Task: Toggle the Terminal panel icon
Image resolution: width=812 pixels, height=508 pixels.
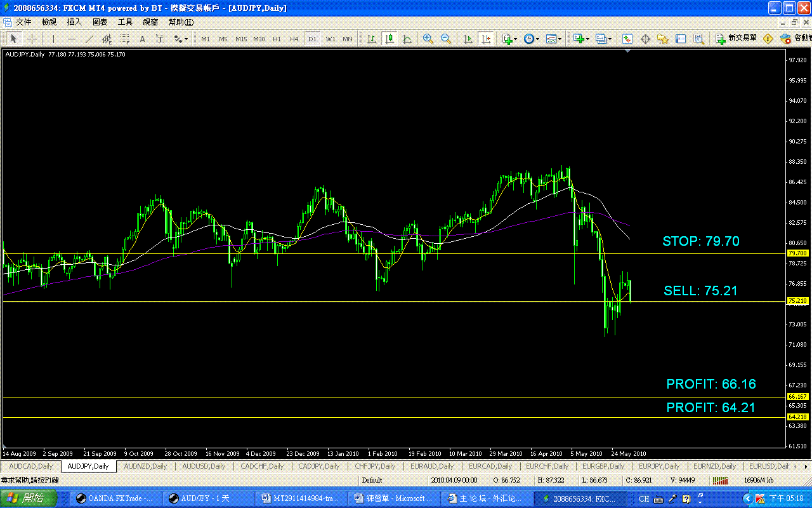Action: [x=681, y=39]
